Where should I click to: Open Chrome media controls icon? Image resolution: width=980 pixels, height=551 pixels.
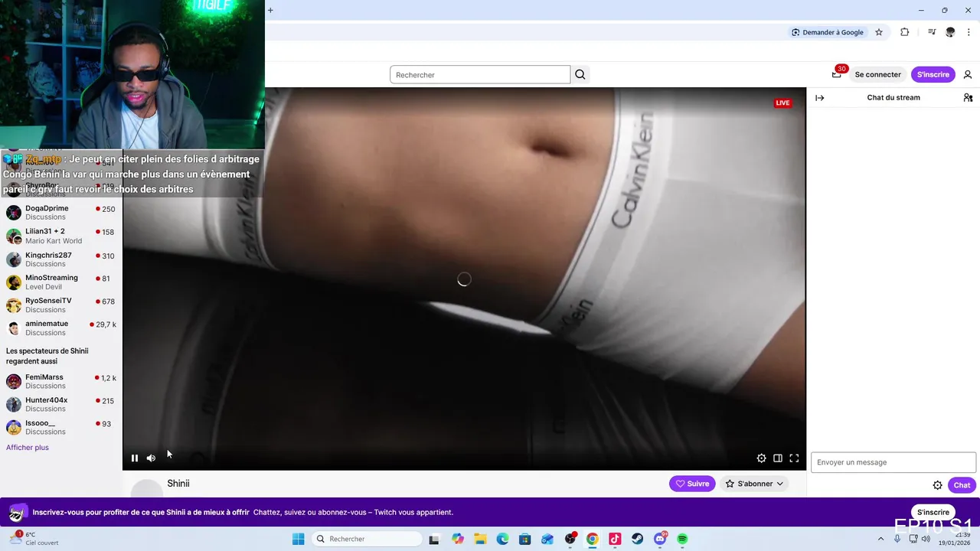(x=932, y=32)
